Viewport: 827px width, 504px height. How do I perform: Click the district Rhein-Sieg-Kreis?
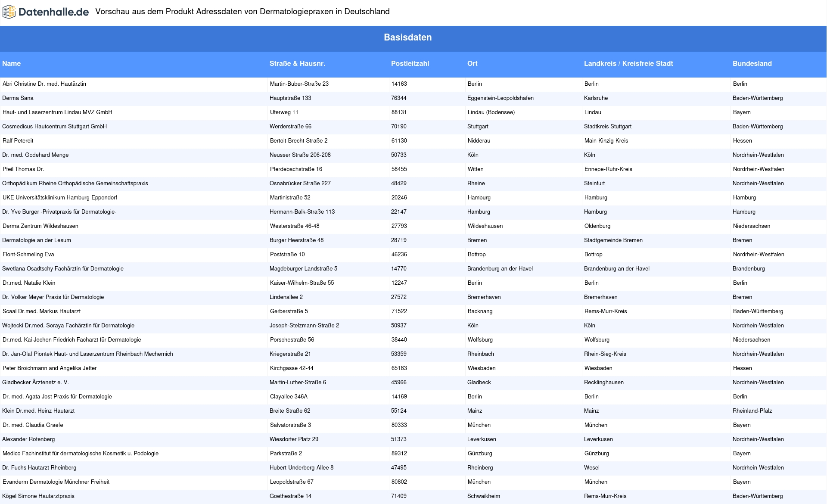point(606,354)
